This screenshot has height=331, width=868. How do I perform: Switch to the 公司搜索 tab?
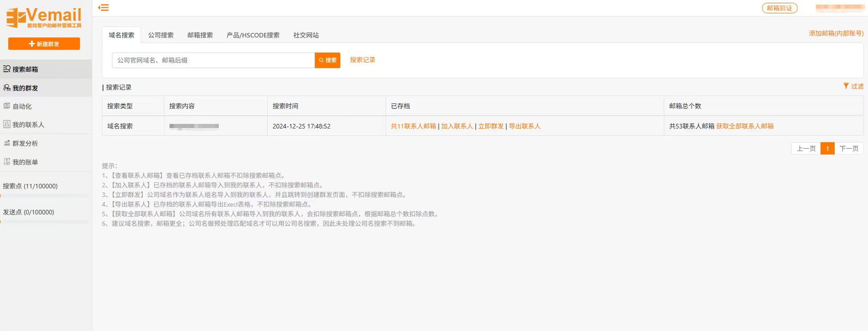161,35
